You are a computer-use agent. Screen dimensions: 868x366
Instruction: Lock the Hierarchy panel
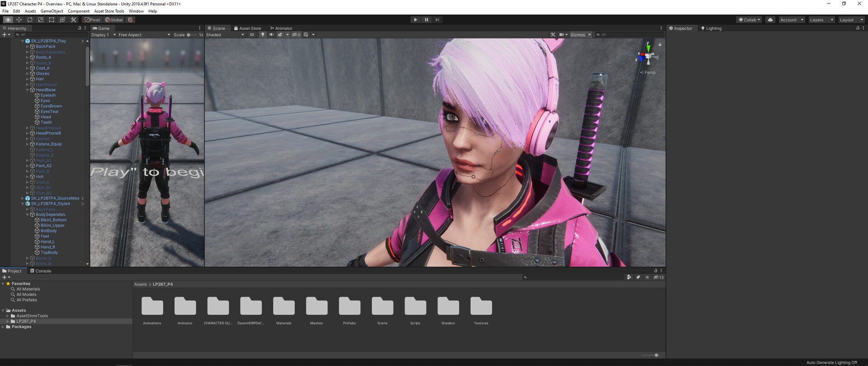(80, 28)
